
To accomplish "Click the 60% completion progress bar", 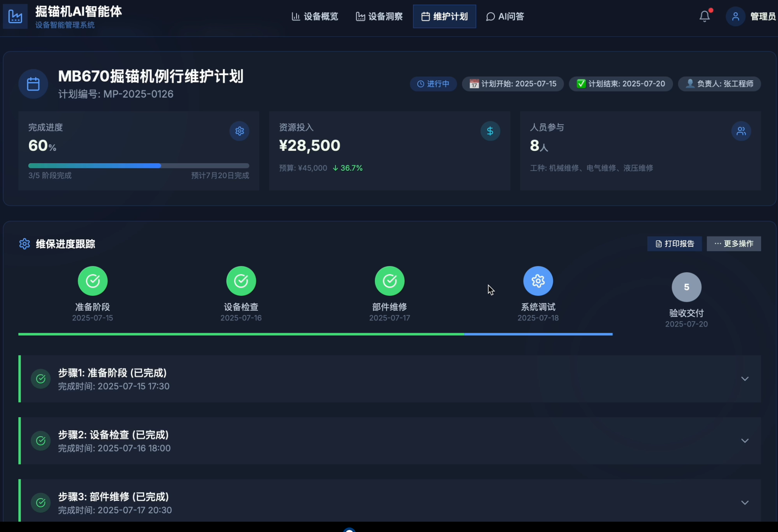I will tap(139, 165).
